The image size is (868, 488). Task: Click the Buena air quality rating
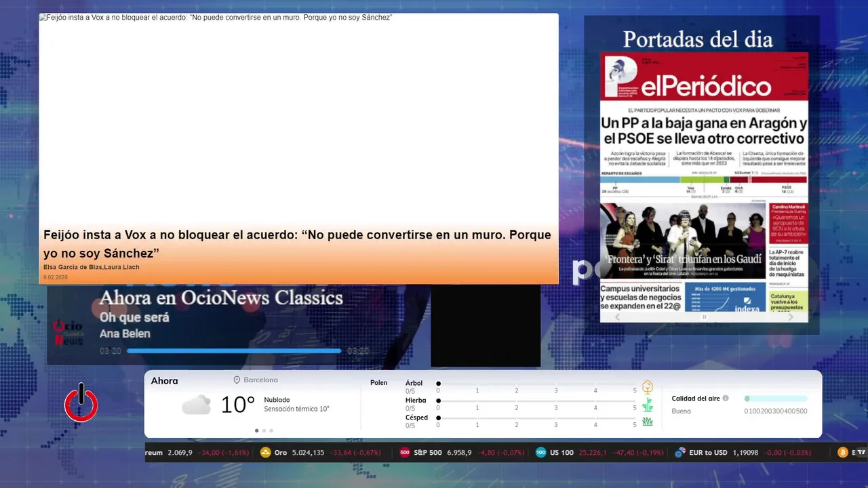point(681,411)
